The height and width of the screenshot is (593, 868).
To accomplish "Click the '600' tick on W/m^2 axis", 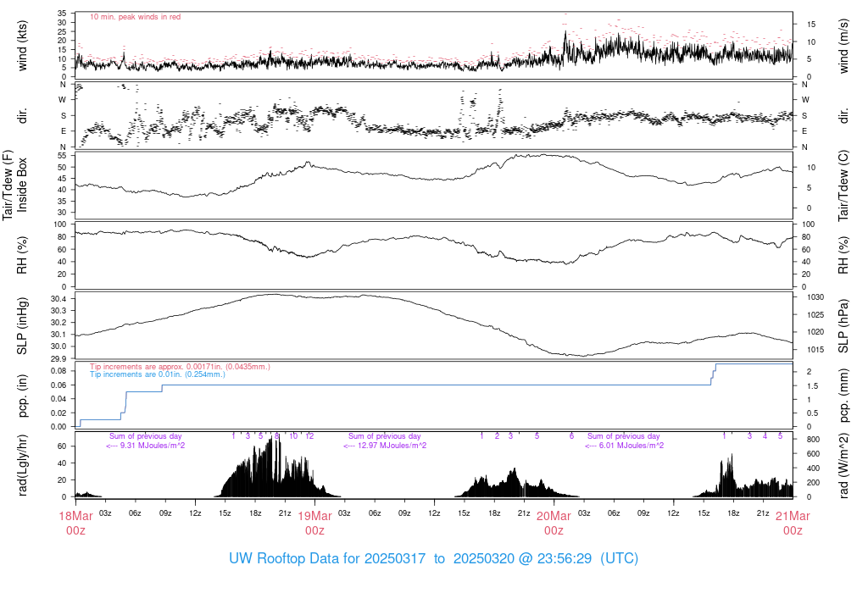I will coord(813,454).
